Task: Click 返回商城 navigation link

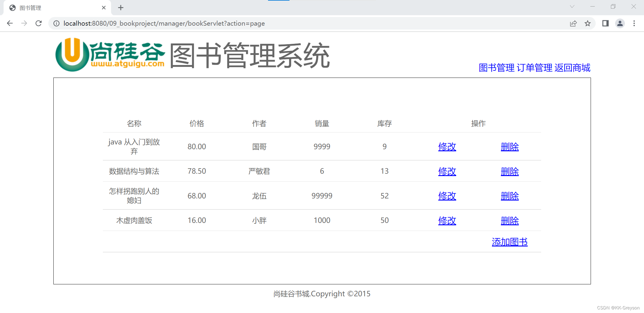Action: point(572,68)
